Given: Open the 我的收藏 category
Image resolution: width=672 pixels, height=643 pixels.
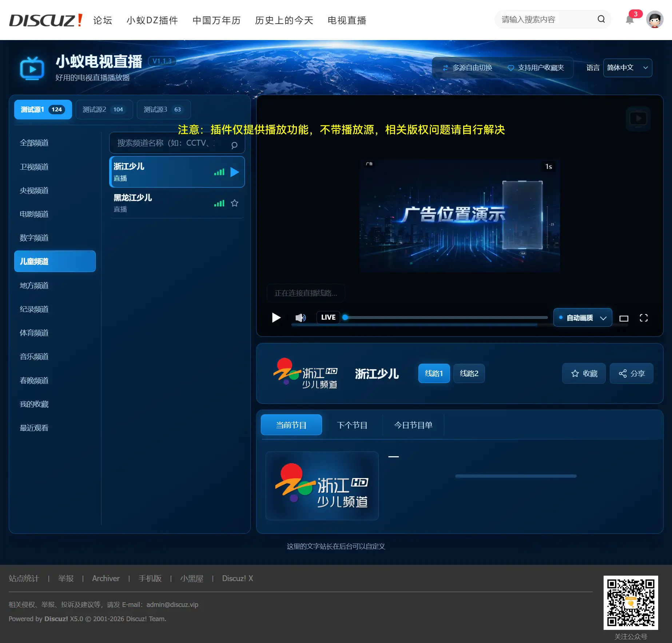Looking at the screenshot, I should (55, 404).
